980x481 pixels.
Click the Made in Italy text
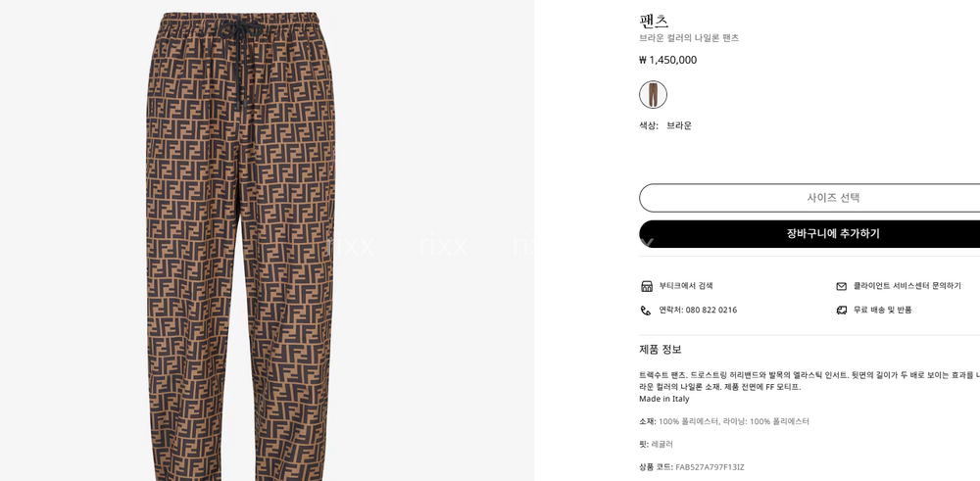click(x=663, y=399)
